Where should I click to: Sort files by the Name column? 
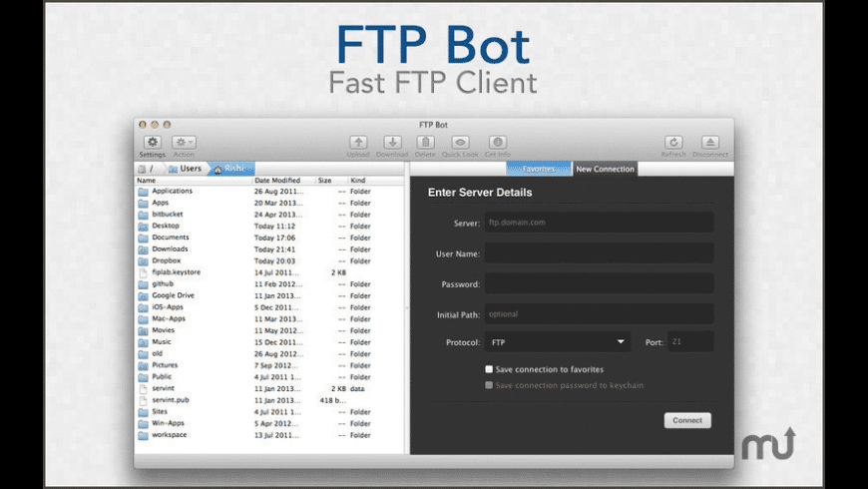pyautogui.click(x=194, y=181)
